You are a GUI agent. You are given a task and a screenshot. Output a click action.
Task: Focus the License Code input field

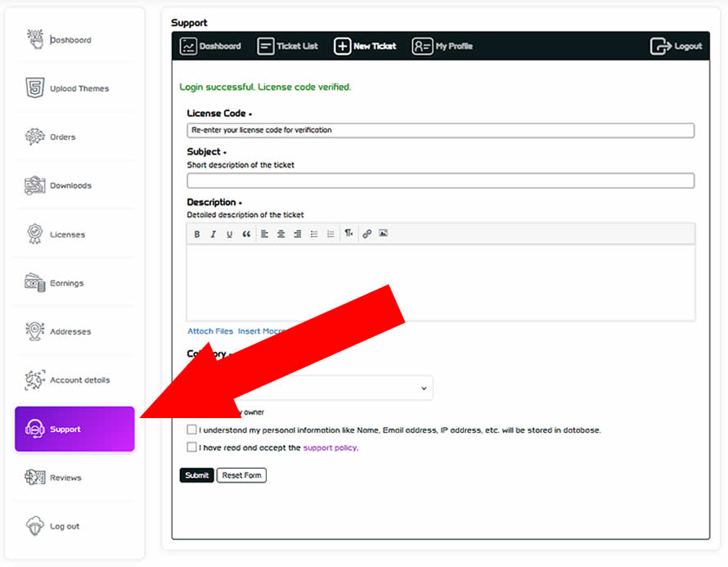[440, 130]
